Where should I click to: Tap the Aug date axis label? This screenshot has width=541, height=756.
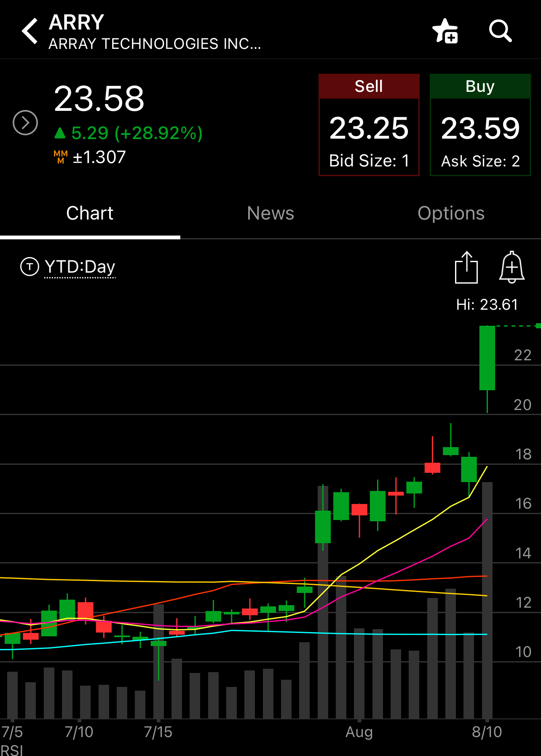[x=359, y=732]
